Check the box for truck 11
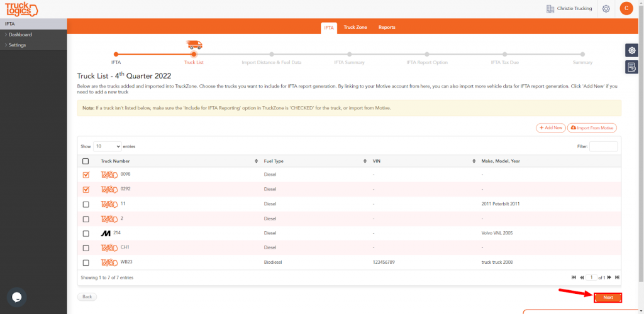This screenshot has width=644, height=314. point(86,205)
